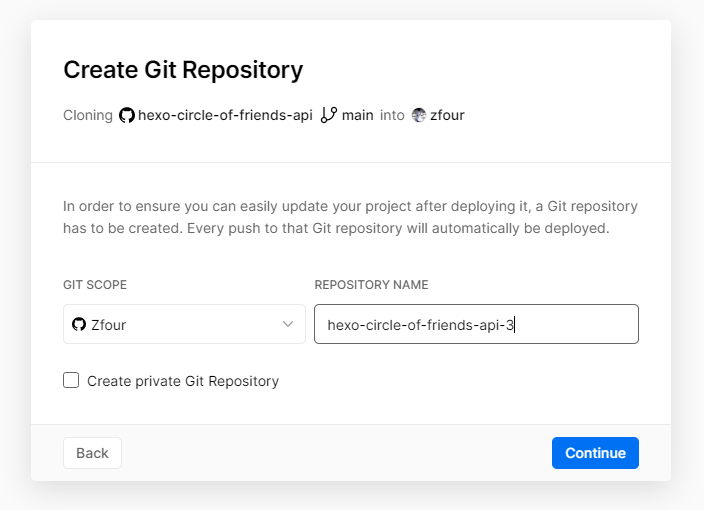Expand the Git Scope chevron arrow
Viewport: 704px width, 510px height.
coord(288,324)
